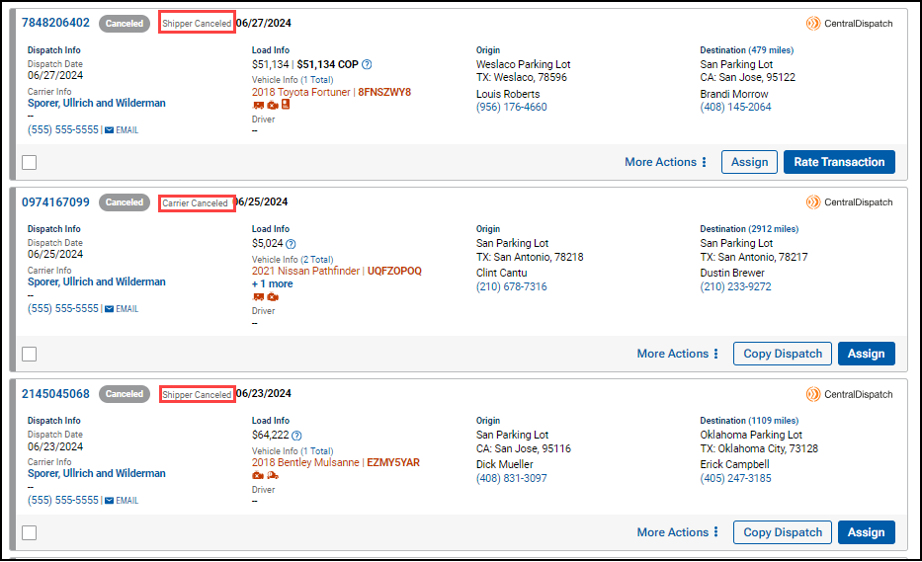
Task: Click the email envelope icon for dispatch 7848206402
Action: [x=109, y=130]
